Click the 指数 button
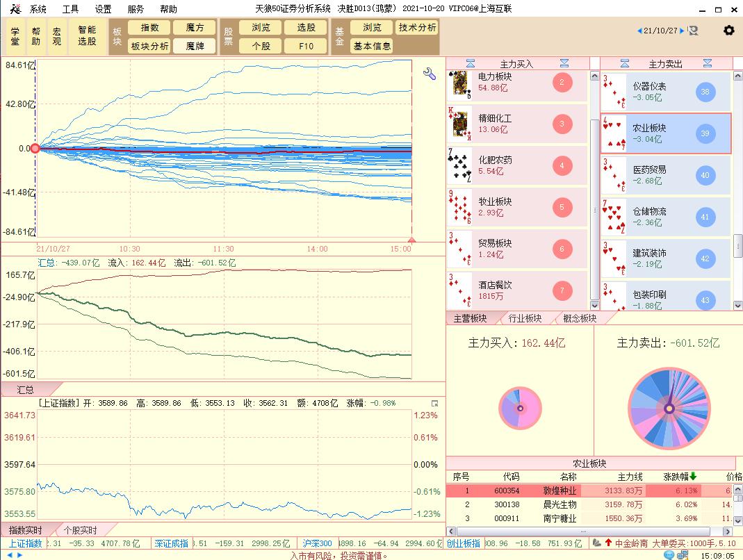 [149, 28]
